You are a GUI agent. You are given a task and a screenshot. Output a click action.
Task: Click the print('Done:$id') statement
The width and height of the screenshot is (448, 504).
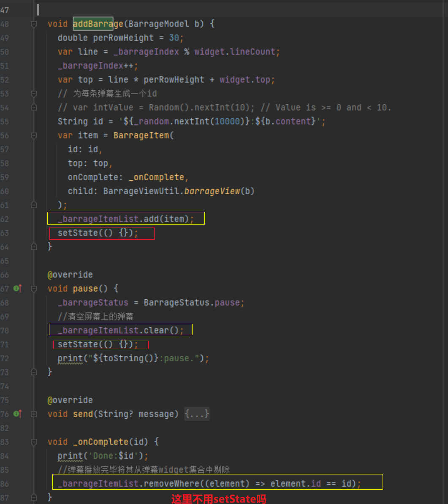(103, 456)
